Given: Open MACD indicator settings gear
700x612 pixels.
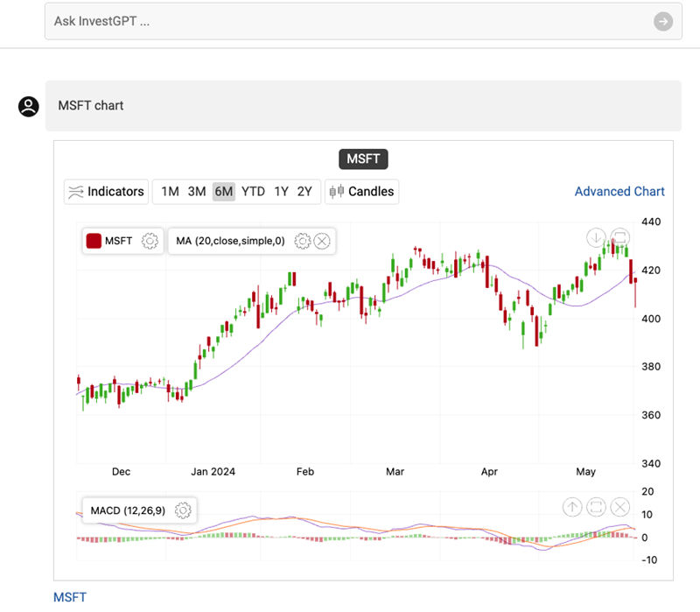Looking at the screenshot, I should click(x=183, y=510).
